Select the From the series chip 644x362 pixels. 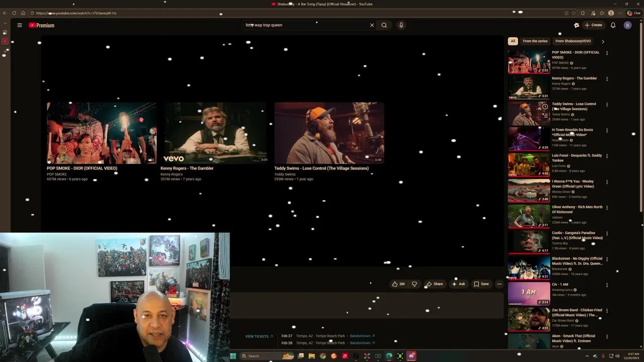click(535, 41)
